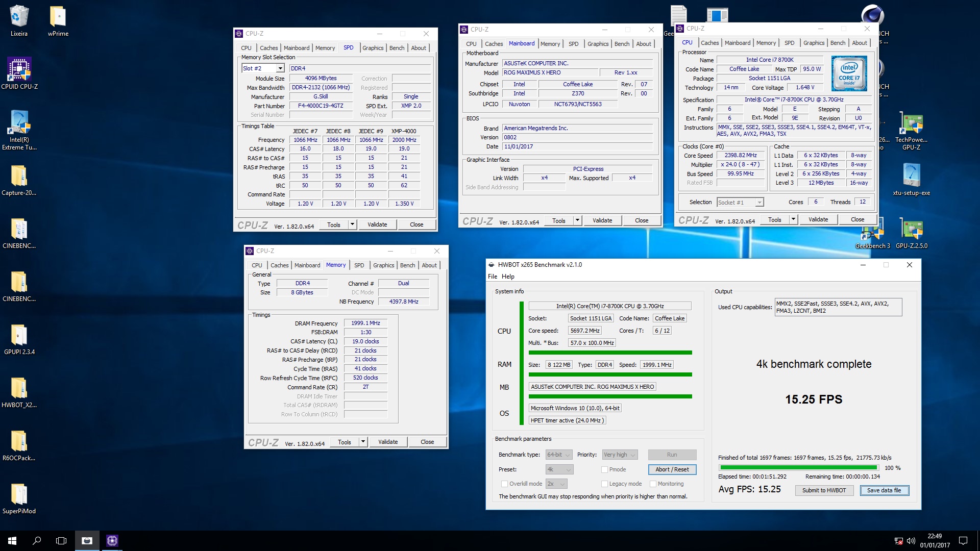
Task: Open the SuperPiMod folder icon
Action: (19, 494)
